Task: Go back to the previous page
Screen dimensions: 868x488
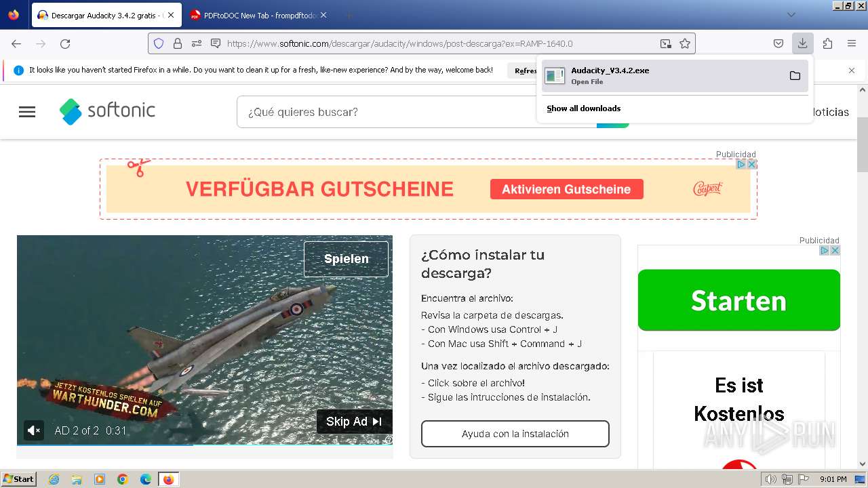Action: pyautogui.click(x=16, y=43)
